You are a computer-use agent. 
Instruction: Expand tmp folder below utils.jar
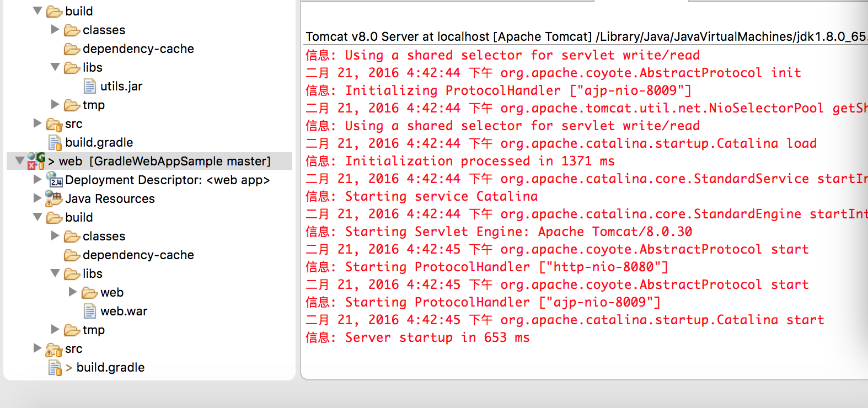[55, 104]
